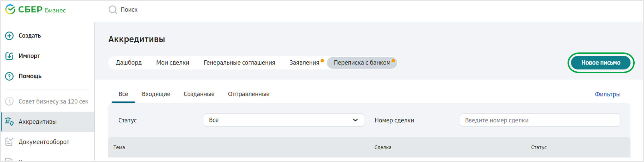Screen dimensions: 644x162
Task: Click the Номер сделки input field
Action: pyautogui.click(x=540, y=120)
